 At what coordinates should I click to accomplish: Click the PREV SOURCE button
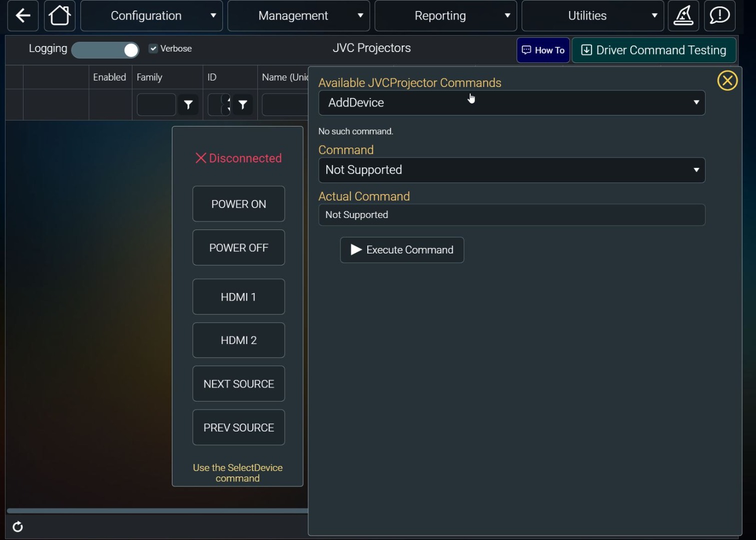(x=239, y=427)
